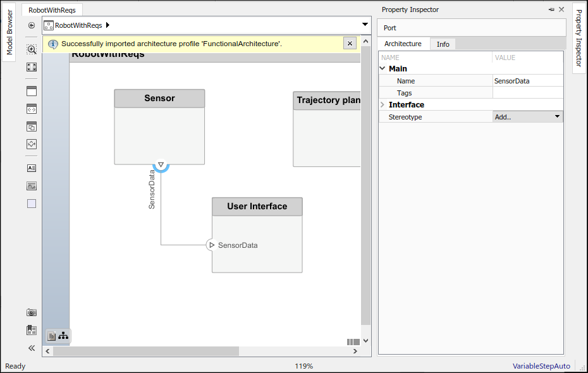Click the document view icon at canvas bottom
Image resolution: width=588 pixels, height=373 pixels.
pos(52,336)
